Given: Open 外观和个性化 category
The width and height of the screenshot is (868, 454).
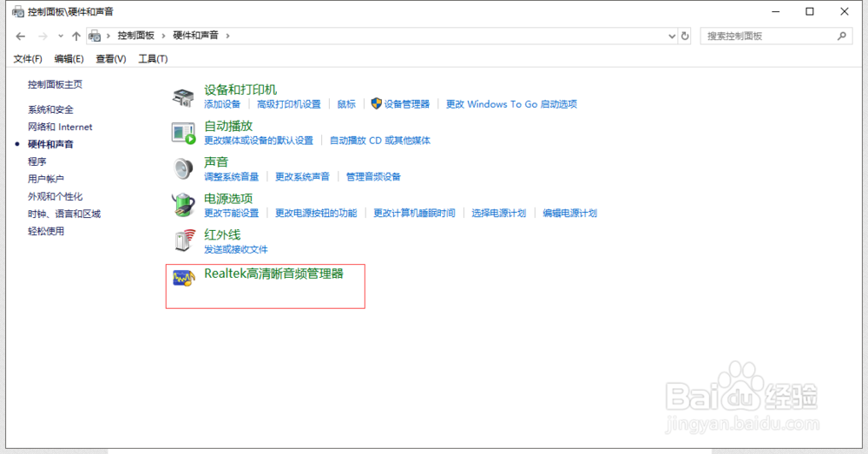Looking at the screenshot, I should tap(55, 196).
